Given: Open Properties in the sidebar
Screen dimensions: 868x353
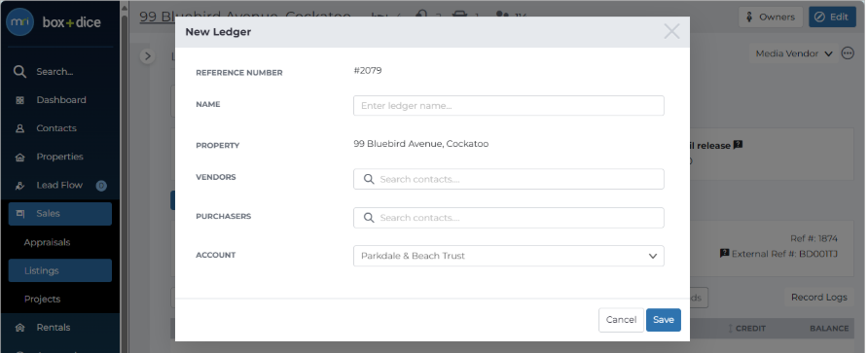Looking at the screenshot, I should point(59,158).
